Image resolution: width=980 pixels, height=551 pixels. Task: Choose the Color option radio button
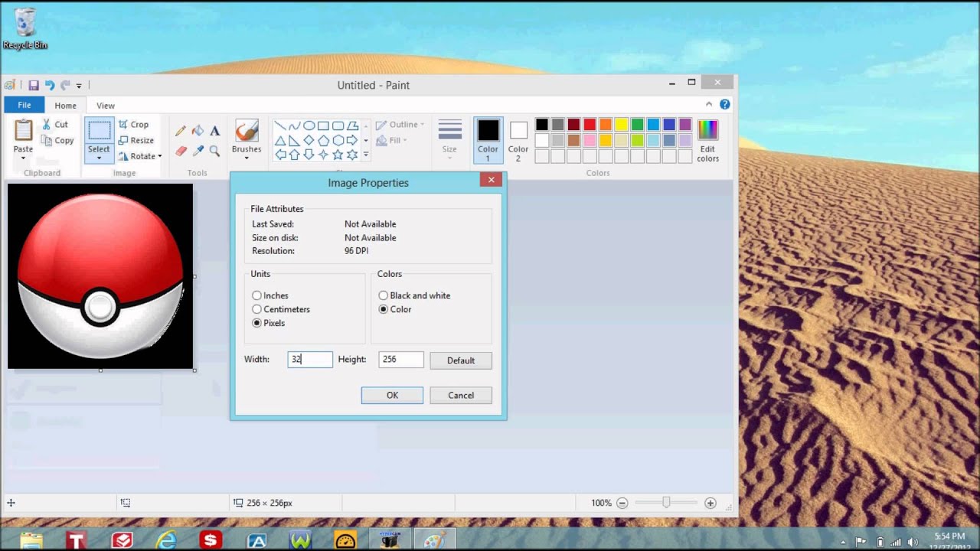(x=383, y=309)
